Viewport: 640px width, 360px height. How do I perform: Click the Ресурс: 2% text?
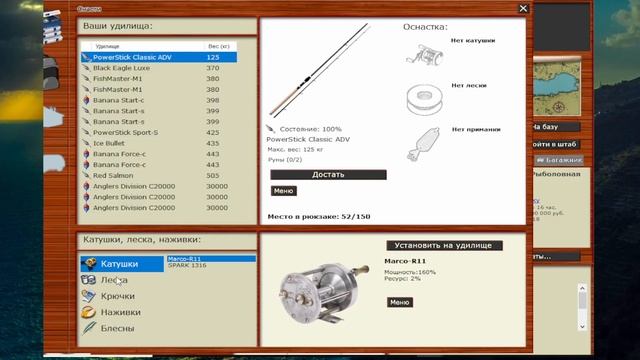click(402, 279)
